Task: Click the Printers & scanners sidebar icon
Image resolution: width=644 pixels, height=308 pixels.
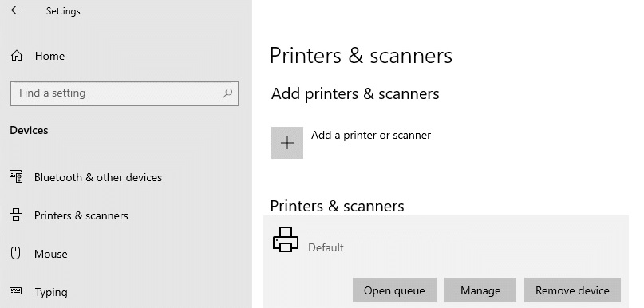Action: 16,215
